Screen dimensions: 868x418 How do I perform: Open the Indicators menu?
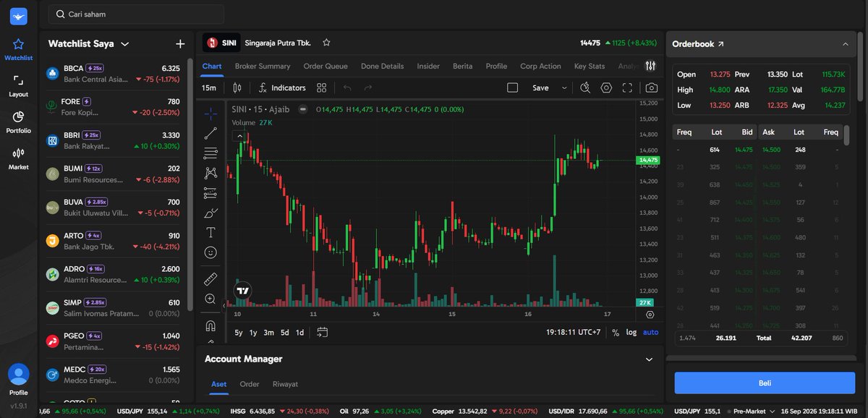pyautogui.click(x=282, y=88)
